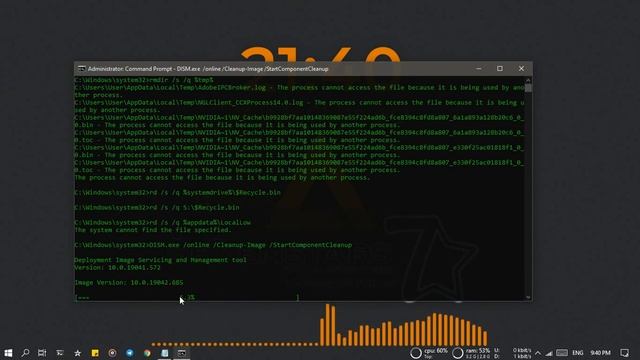Show hidden system tray icons
640x360 pixels.
point(538,353)
